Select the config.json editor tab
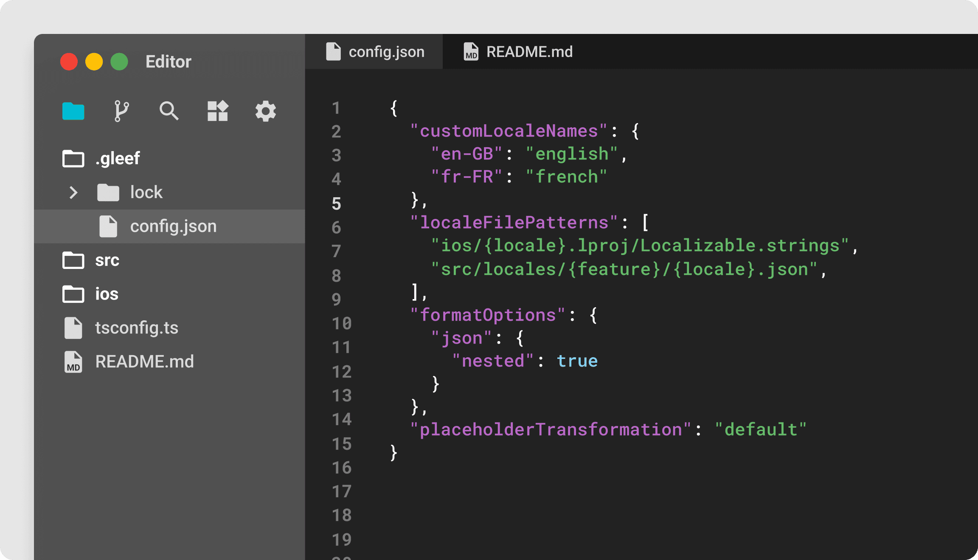This screenshot has width=978, height=560. (x=385, y=52)
